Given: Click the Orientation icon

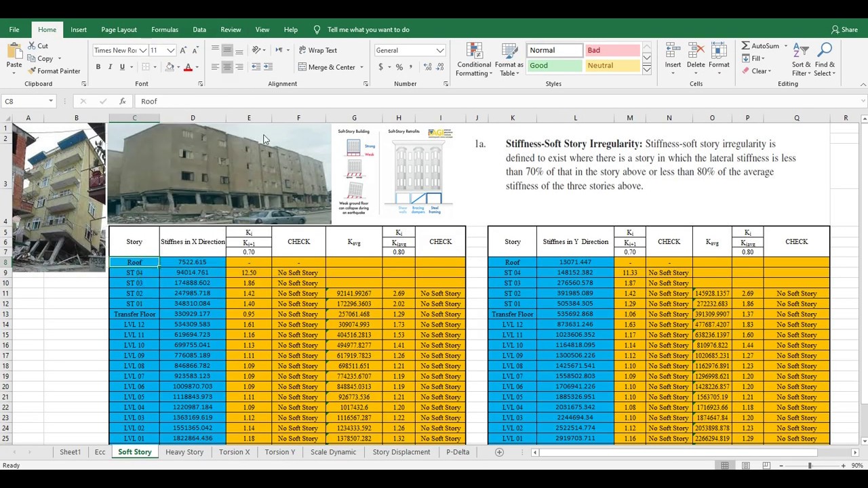Looking at the screenshot, I should pyautogui.click(x=256, y=50).
